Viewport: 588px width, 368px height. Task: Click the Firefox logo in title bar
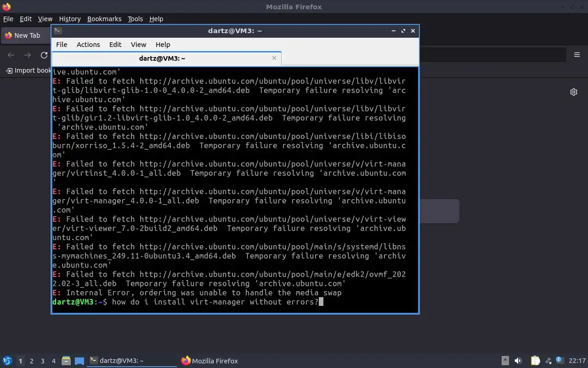pyautogui.click(x=6, y=6)
